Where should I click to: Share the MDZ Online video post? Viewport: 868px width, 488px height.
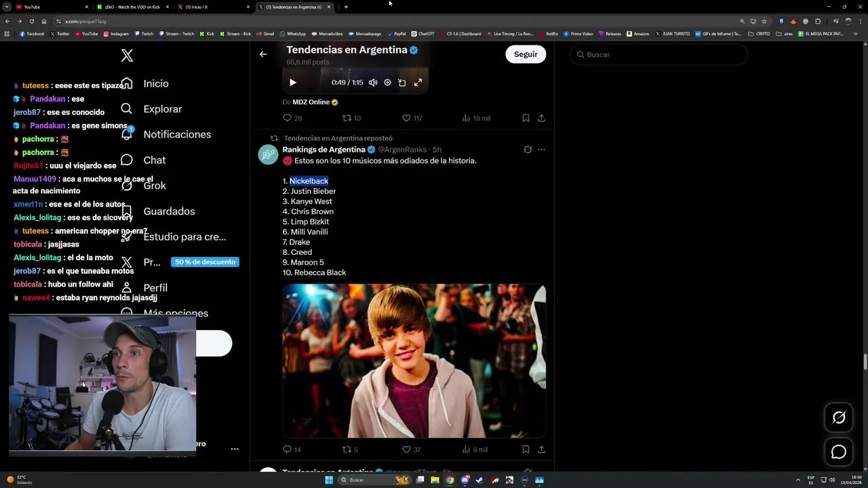(541, 118)
